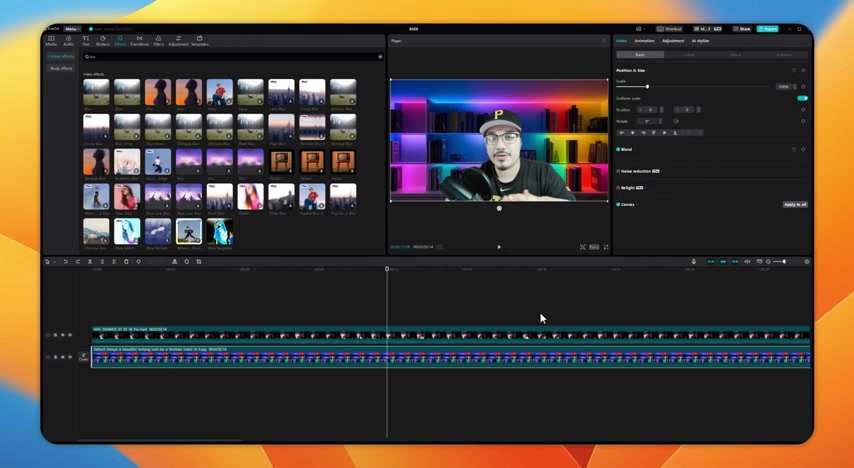
Task: Toggle the Uniform scale switch
Action: click(x=802, y=98)
